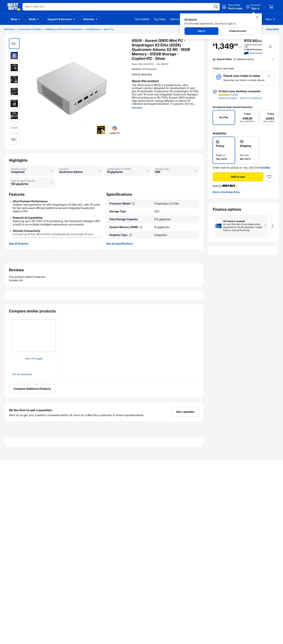Open the More dropdown menu
The image size is (283, 644).
click(270, 19)
